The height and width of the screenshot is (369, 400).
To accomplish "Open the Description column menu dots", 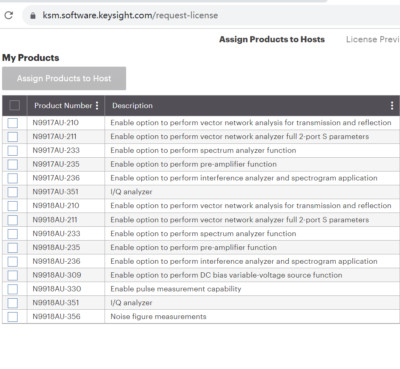I will click(392, 106).
